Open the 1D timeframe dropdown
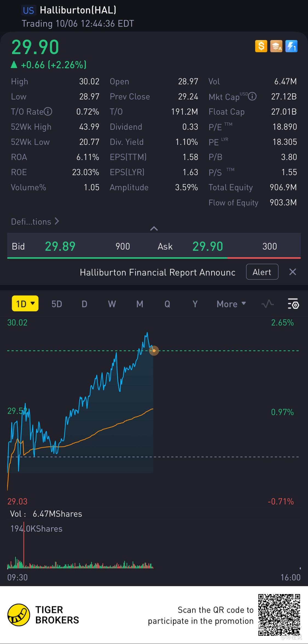 point(25,303)
